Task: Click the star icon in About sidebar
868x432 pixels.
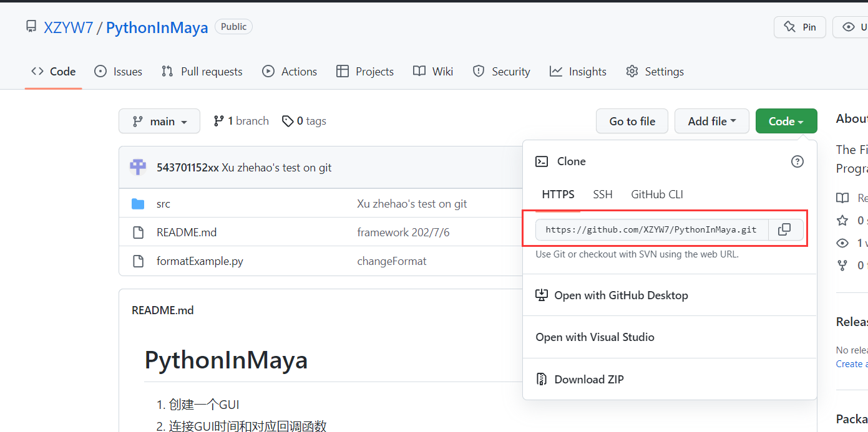Action: [x=842, y=220]
